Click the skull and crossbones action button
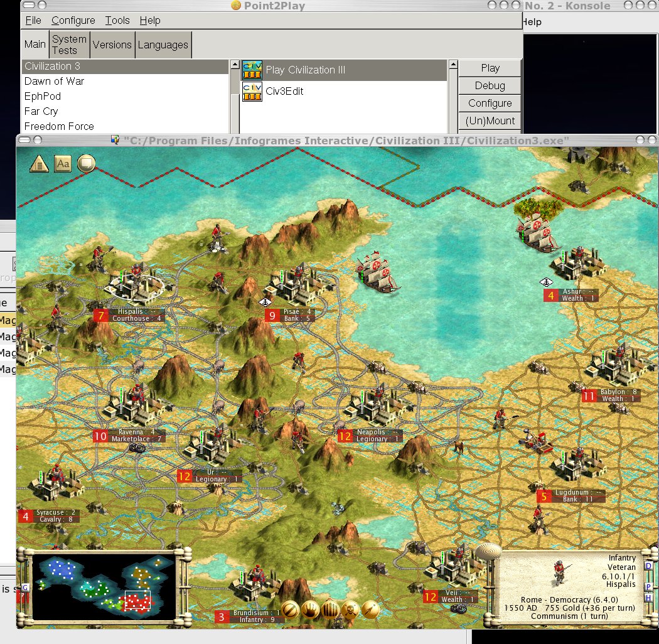The height and width of the screenshot is (644, 659). [x=350, y=609]
